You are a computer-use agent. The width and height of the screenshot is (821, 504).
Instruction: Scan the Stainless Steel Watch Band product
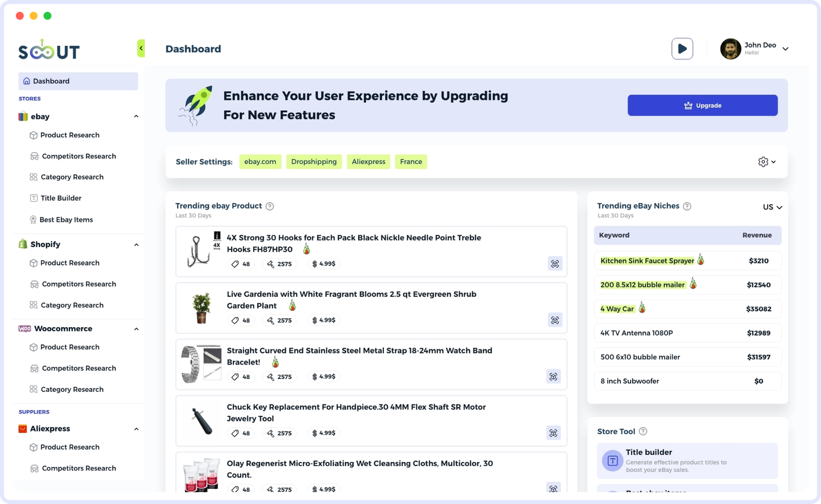(553, 376)
